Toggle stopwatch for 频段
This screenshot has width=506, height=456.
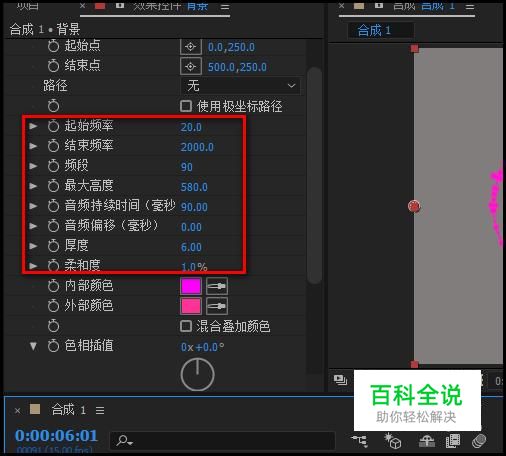pos(53,166)
